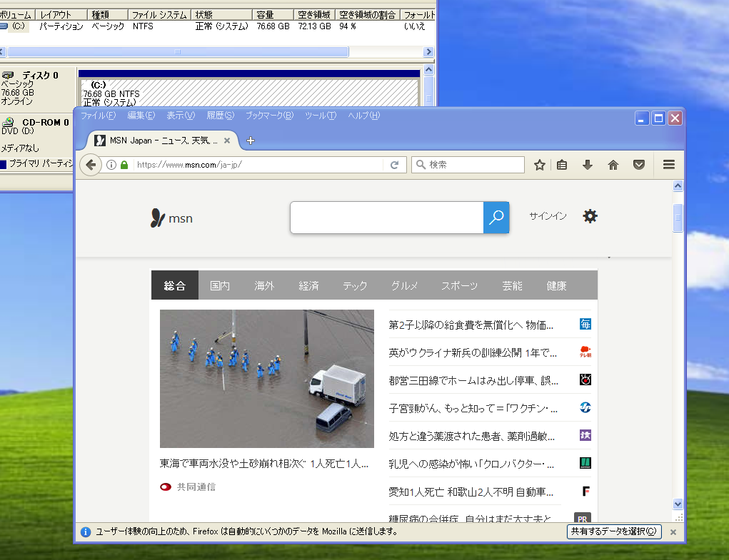Screen dimensions: 729x560
Task: Switch to the グルメ news tab
Action: tap(404, 285)
